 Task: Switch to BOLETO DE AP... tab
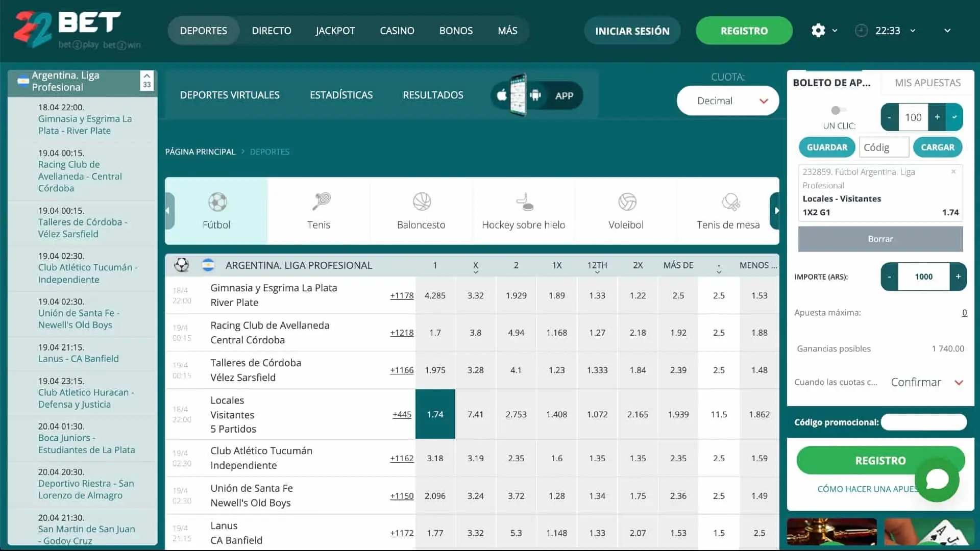[831, 83]
